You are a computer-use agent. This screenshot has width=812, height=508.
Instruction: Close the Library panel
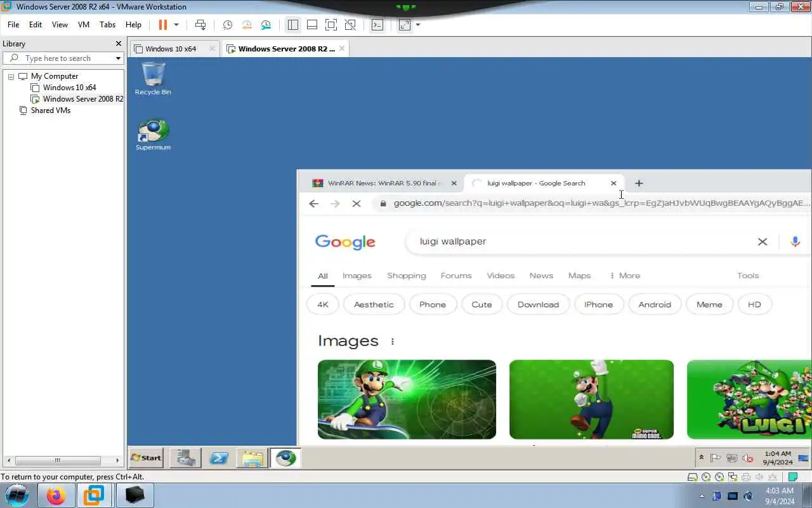pos(118,44)
